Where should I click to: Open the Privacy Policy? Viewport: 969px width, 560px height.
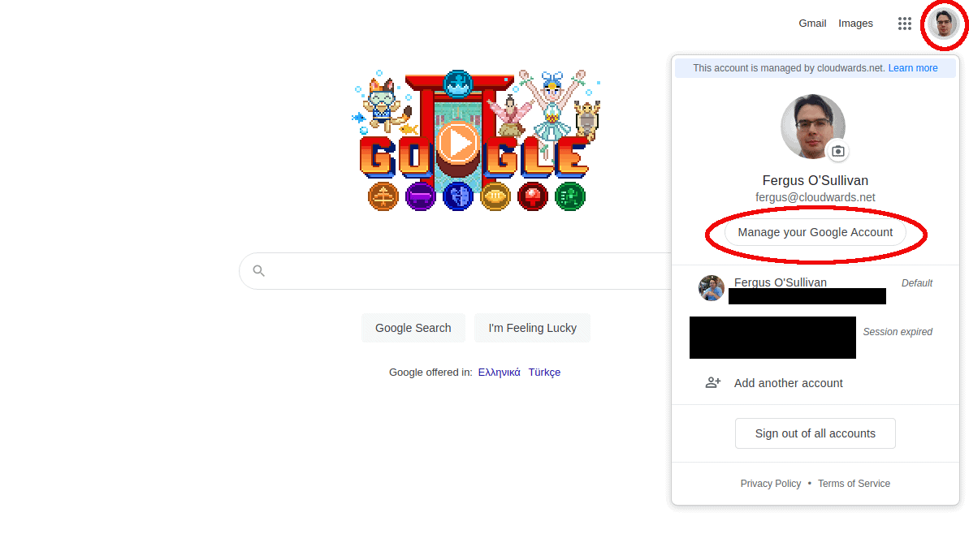(771, 484)
